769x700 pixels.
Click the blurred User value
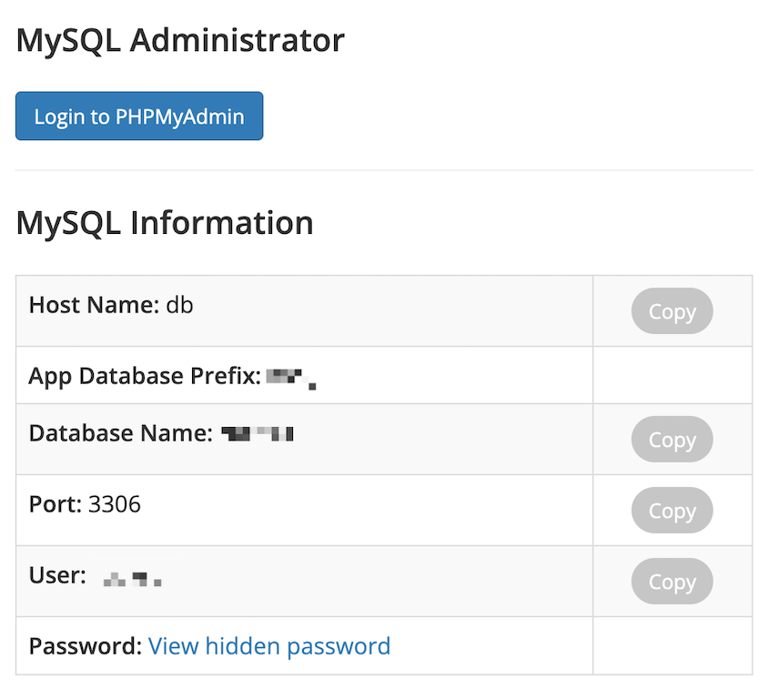[x=130, y=576]
